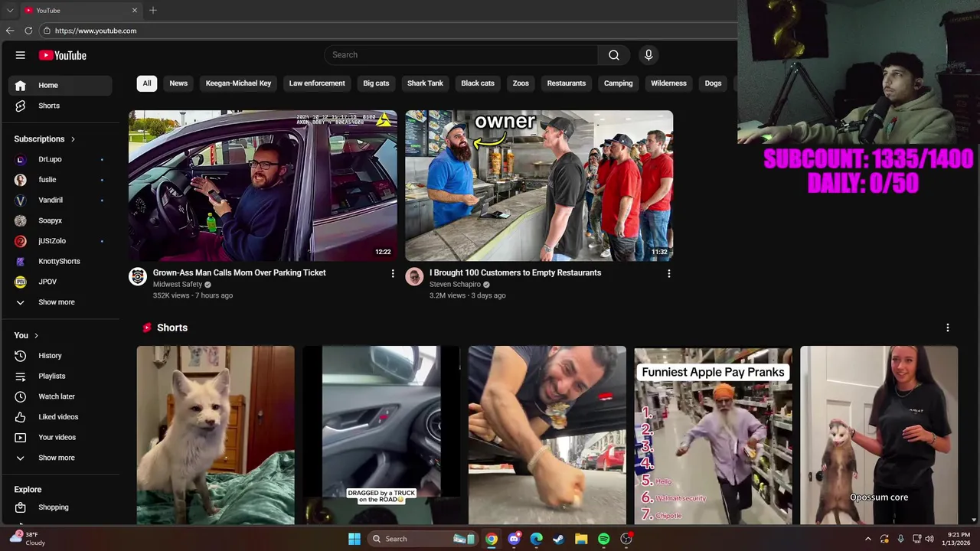Screen dimensions: 980x551
Task: Play the parking ticket video thumbnail
Action: click(263, 186)
